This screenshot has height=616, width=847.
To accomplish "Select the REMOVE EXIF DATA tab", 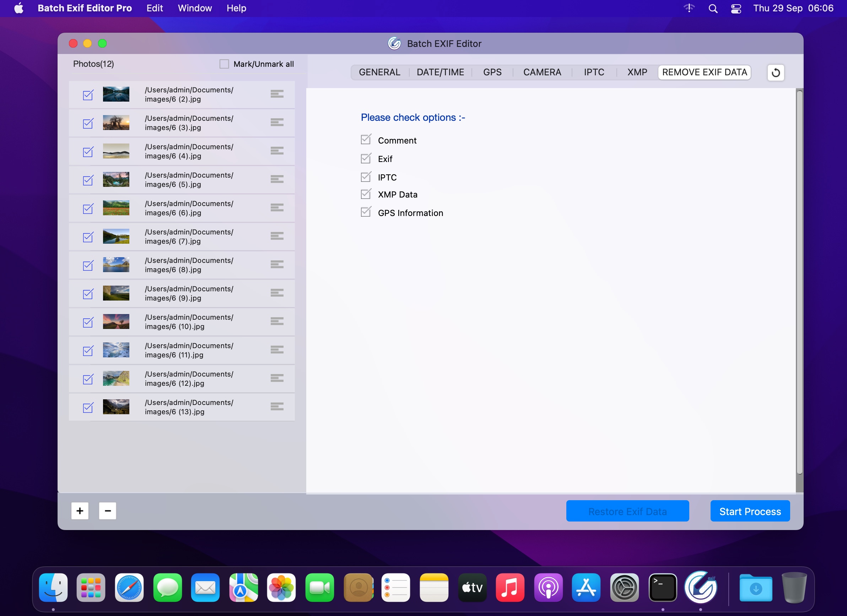I will [x=704, y=72].
